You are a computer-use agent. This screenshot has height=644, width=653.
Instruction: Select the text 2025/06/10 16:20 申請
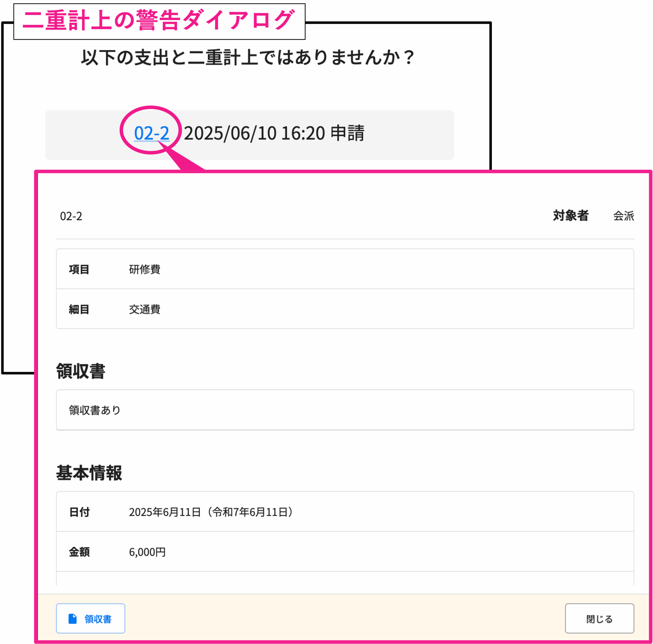click(x=274, y=133)
